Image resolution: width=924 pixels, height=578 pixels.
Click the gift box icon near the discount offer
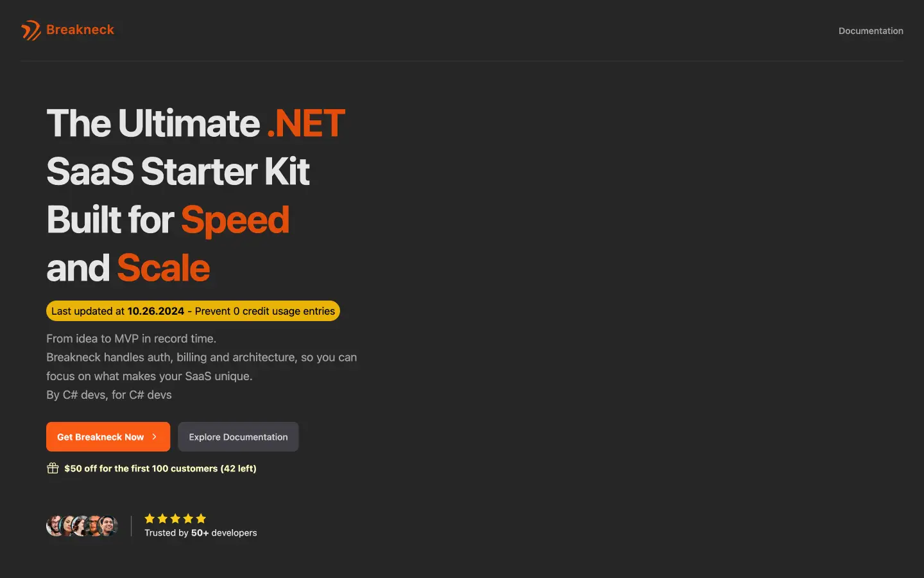tap(53, 468)
